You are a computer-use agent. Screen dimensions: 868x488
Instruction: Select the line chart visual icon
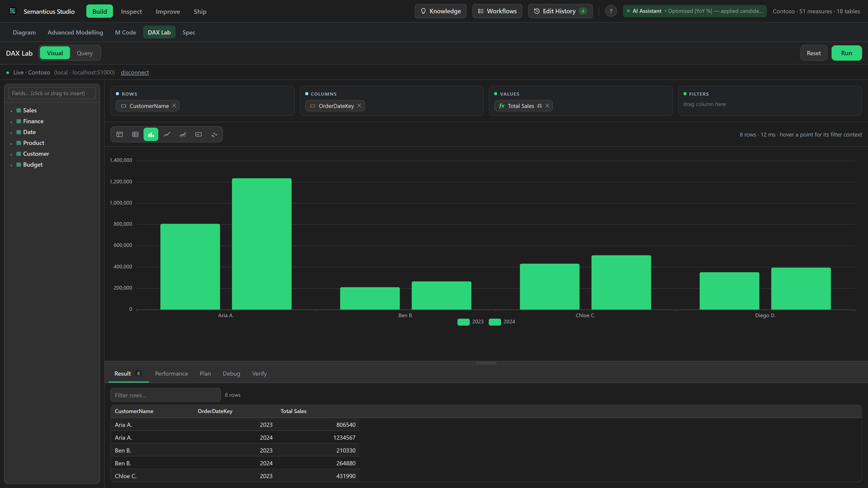pos(167,134)
